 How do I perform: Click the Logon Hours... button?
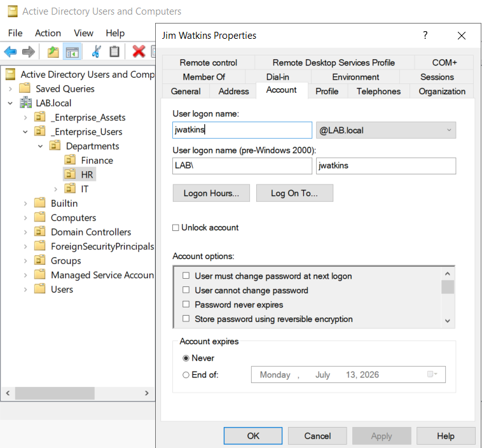click(x=211, y=193)
